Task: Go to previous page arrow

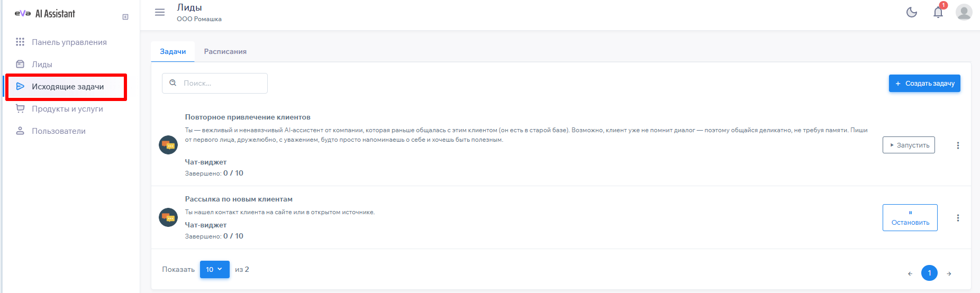Action: pos(910,273)
